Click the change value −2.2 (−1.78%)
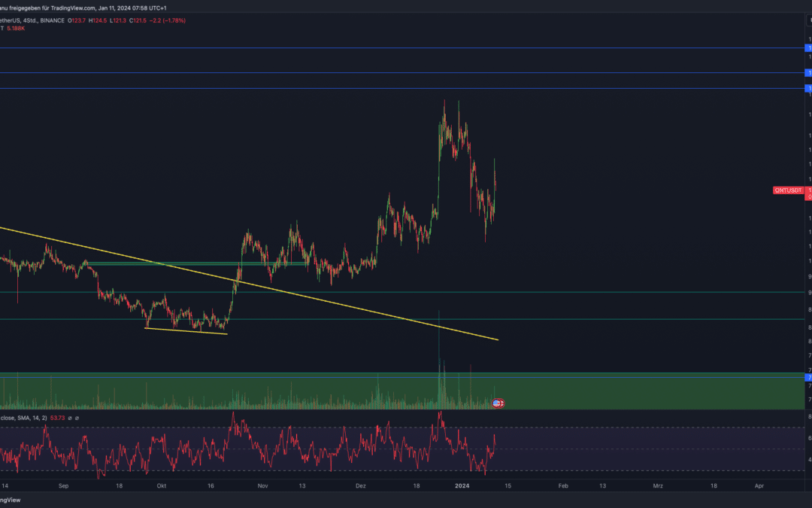This screenshot has width=812, height=508. (168, 21)
